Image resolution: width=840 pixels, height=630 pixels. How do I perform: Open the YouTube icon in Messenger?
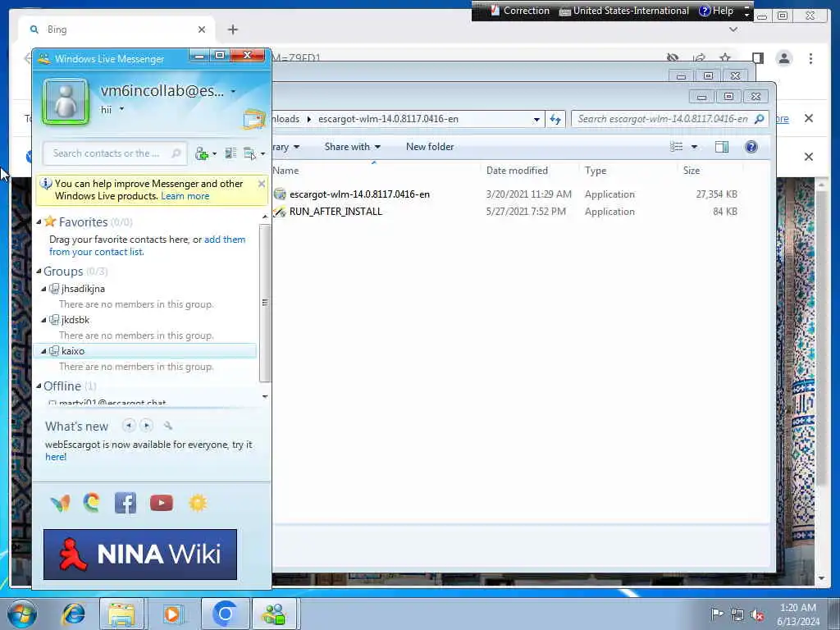[162, 503]
